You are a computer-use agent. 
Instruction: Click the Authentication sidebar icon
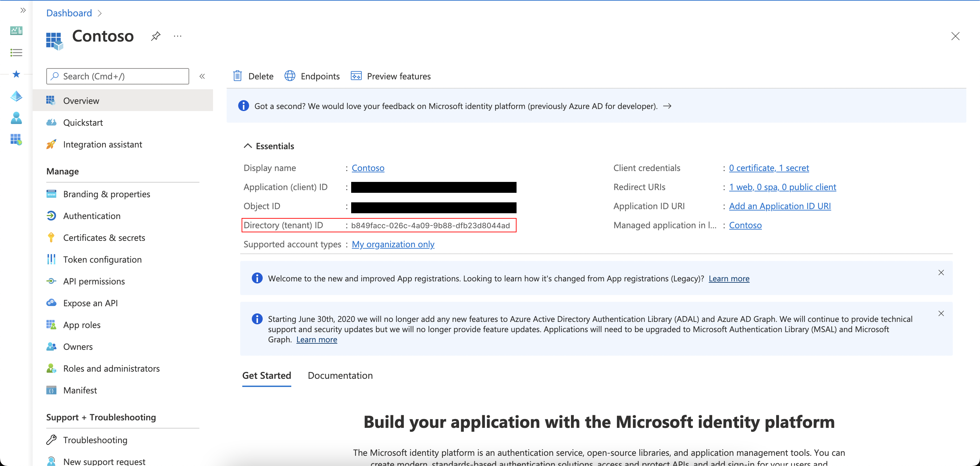coord(52,215)
